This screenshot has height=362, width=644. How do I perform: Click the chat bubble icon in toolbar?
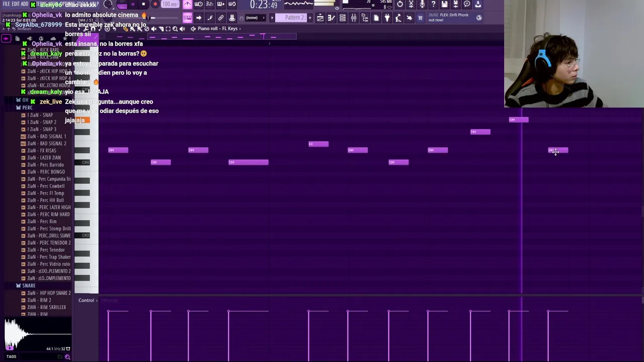coord(467,5)
